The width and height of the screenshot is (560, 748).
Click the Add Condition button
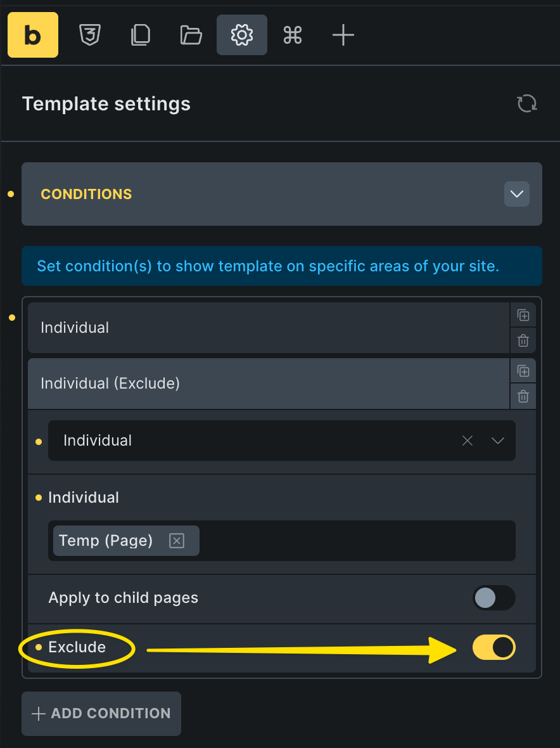(101, 714)
